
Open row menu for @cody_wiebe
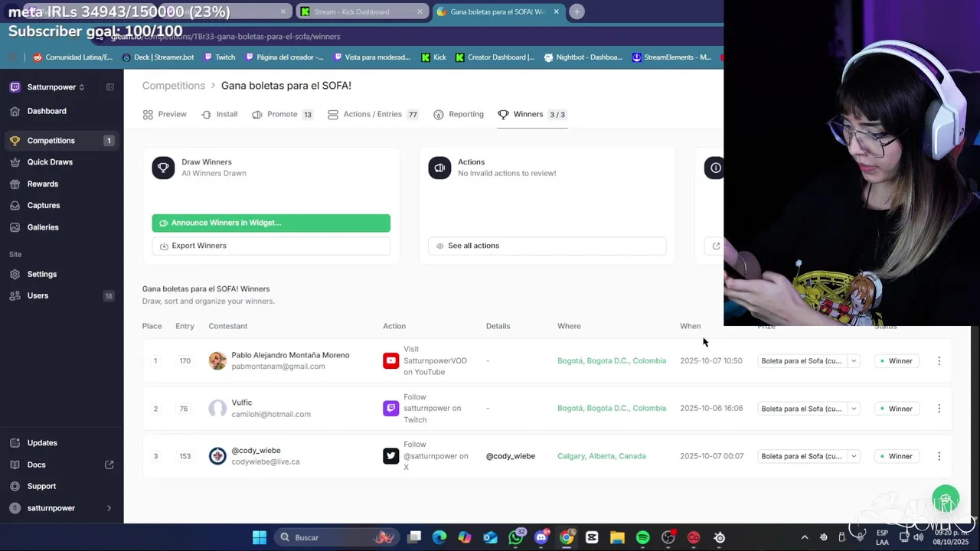click(939, 456)
